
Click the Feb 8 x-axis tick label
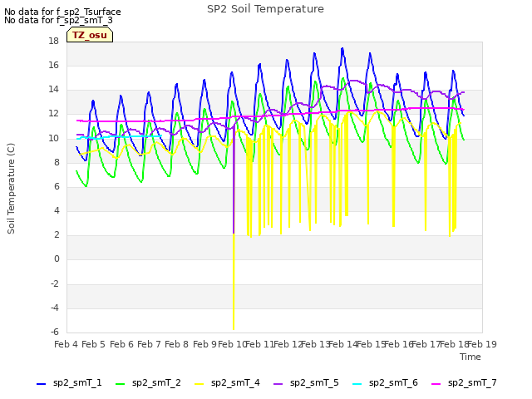click(x=177, y=344)
